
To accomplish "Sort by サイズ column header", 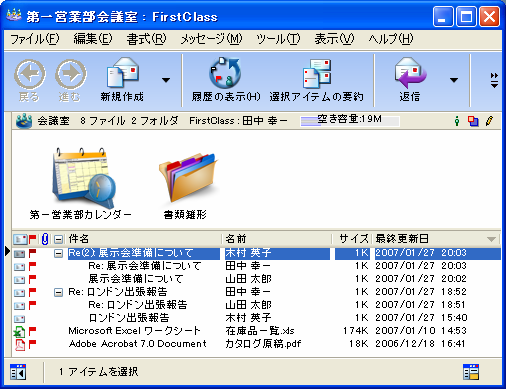I will pos(352,239).
